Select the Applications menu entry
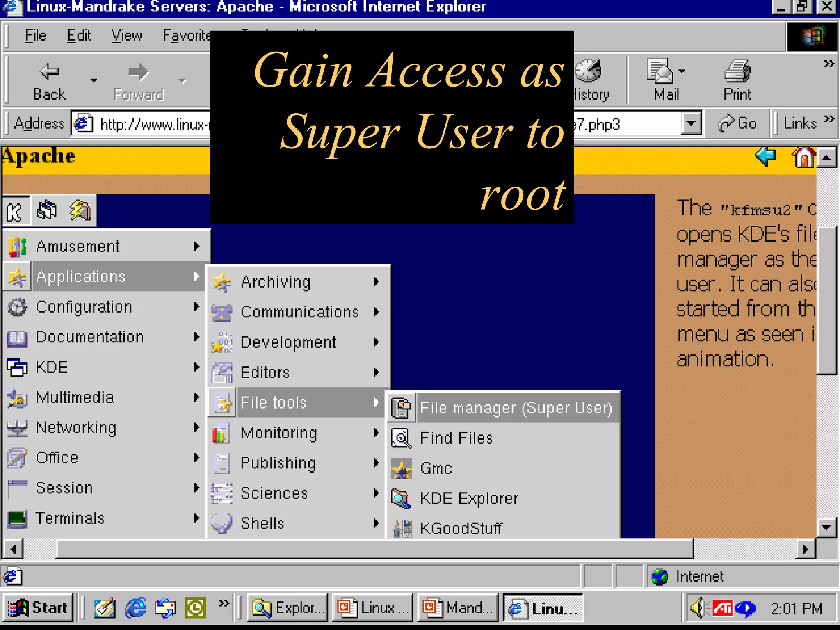Image resolution: width=840 pixels, height=630 pixels. coord(105,276)
